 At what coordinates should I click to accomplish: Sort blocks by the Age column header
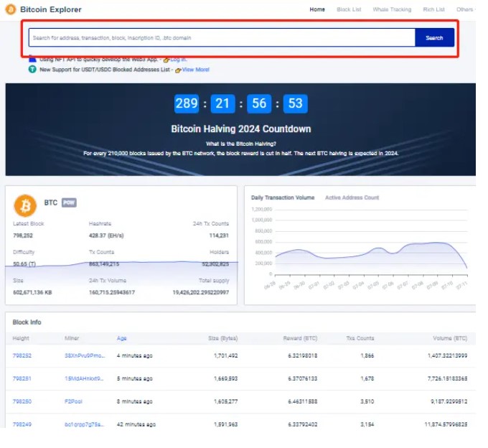click(x=122, y=338)
